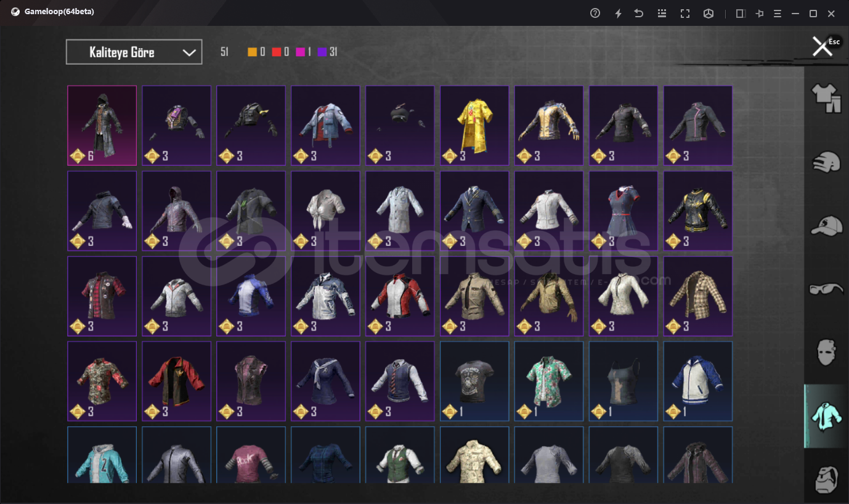
Task: Select the khaki shirt with tie
Action: (x=474, y=296)
